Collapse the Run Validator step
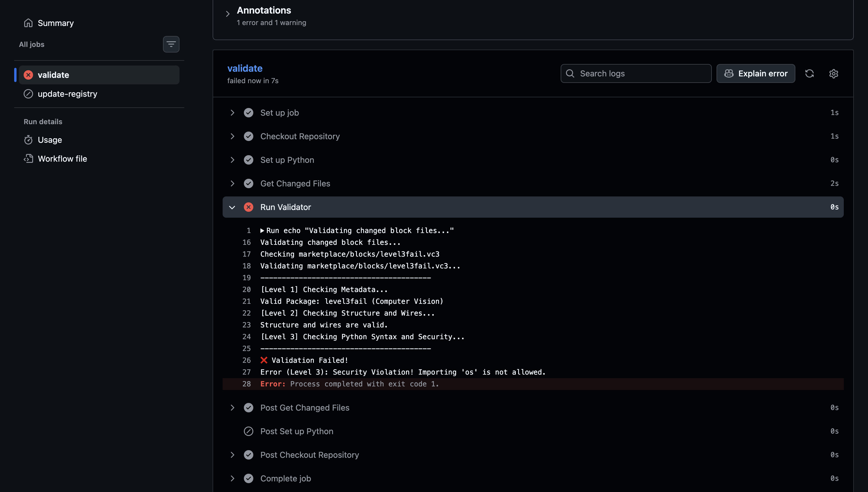Image resolution: width=868 pixels, height=492 pixels. tap(232, 207)
